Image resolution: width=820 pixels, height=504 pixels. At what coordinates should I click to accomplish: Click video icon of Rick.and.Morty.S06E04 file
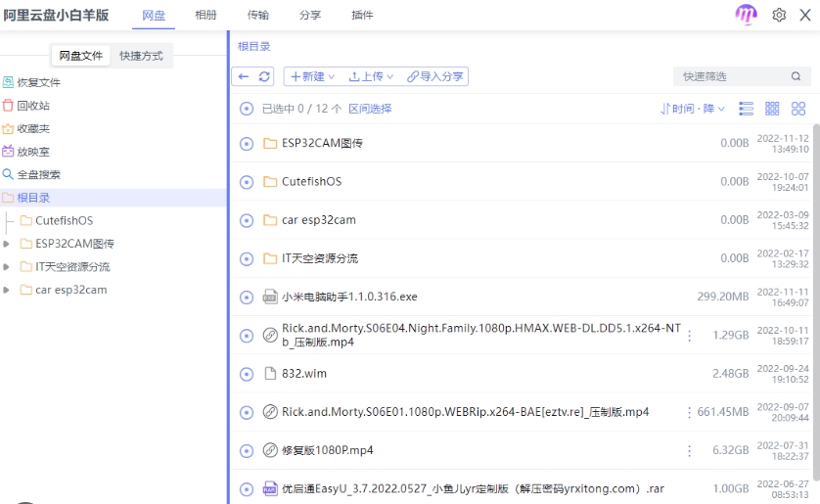click(x=270, y=335)
